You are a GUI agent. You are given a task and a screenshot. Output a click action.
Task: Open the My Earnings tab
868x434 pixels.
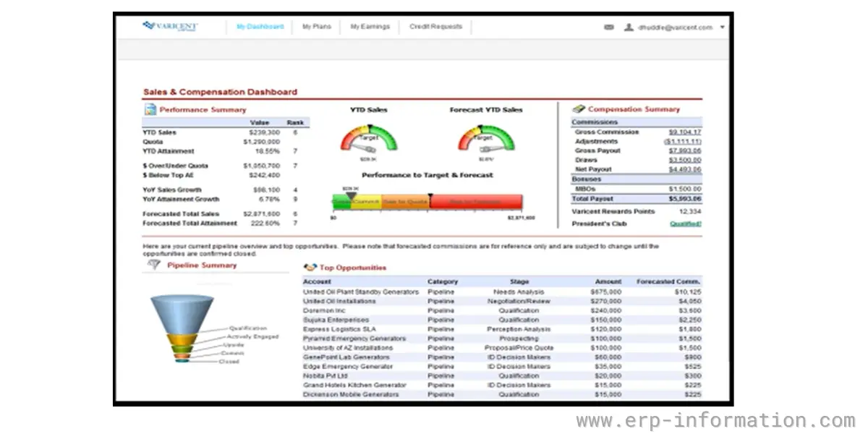(370, 27)
